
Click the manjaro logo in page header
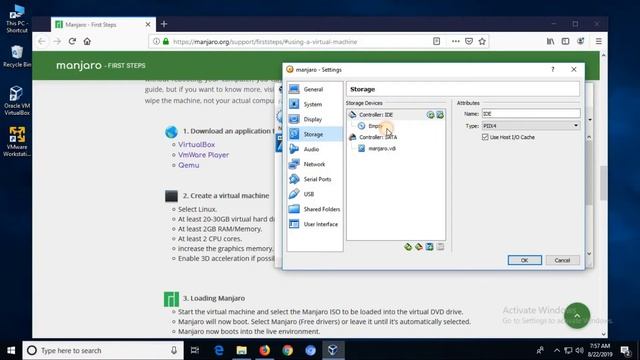click(78, 65)
